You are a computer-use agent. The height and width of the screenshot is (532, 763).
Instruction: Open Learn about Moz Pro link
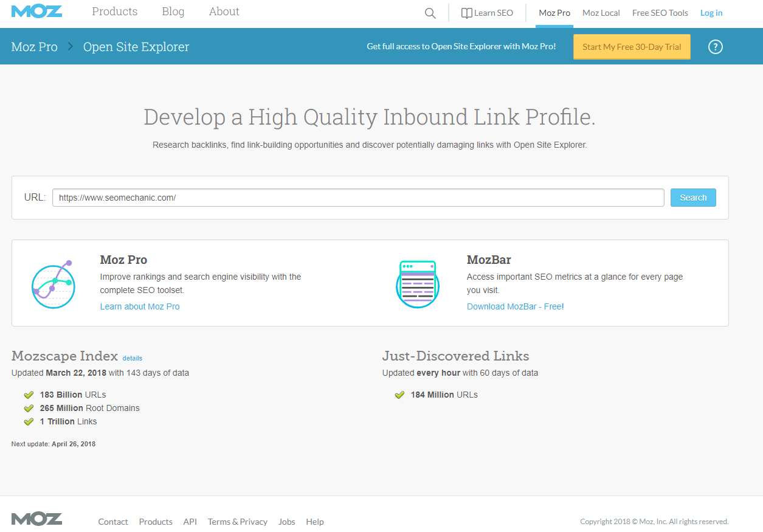click(x=140, y=306)
